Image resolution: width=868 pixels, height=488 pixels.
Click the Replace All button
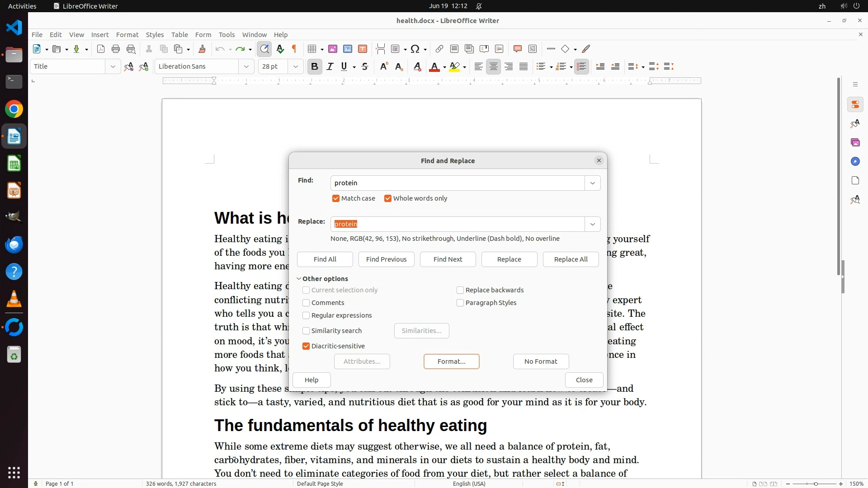coord(571,259)
